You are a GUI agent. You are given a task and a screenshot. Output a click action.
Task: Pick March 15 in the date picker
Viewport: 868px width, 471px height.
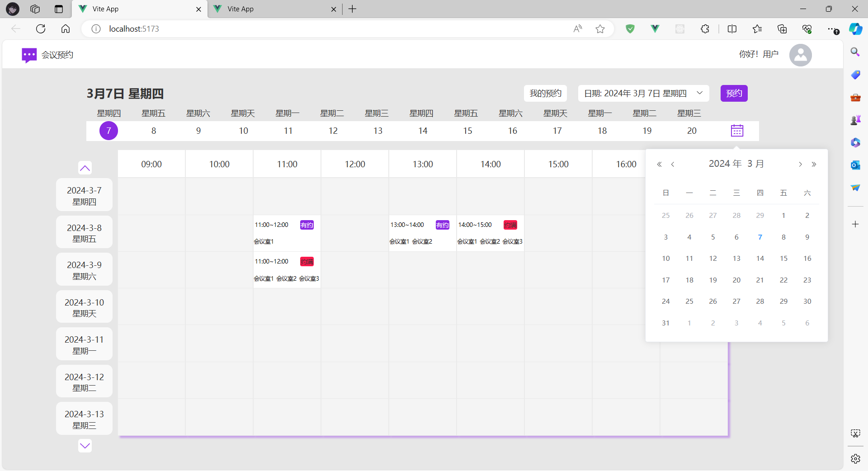point(783,259)
